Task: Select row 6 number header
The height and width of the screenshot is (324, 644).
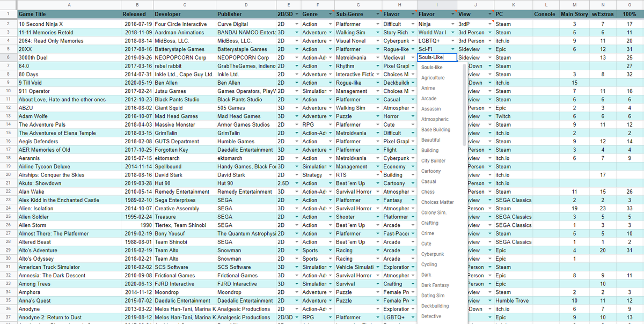Action: [x=8, y=57]
